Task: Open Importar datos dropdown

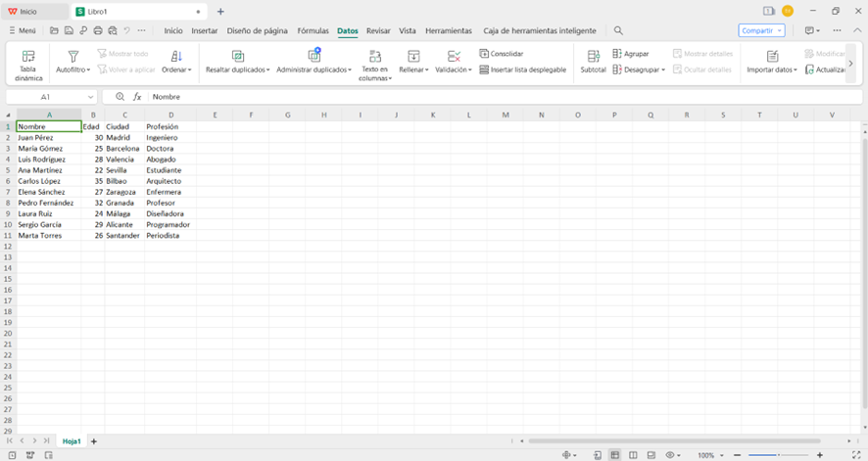Action: [x=772, y=69]
